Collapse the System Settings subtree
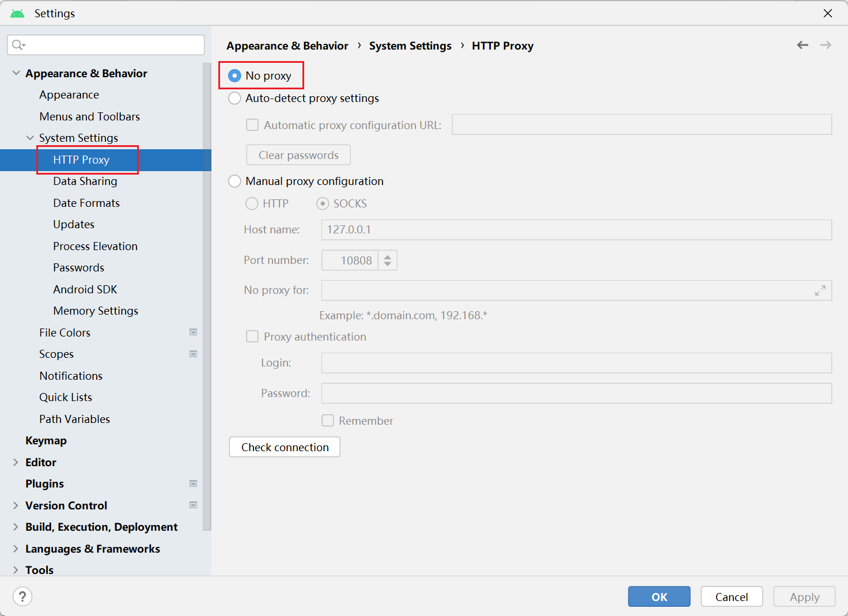The width and height of the screenshot is (848, 616). tap(30, 138)
